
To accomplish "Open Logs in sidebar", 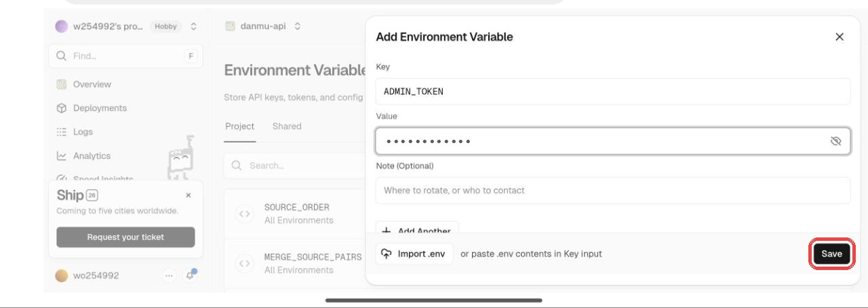I will tap(83, 132).
